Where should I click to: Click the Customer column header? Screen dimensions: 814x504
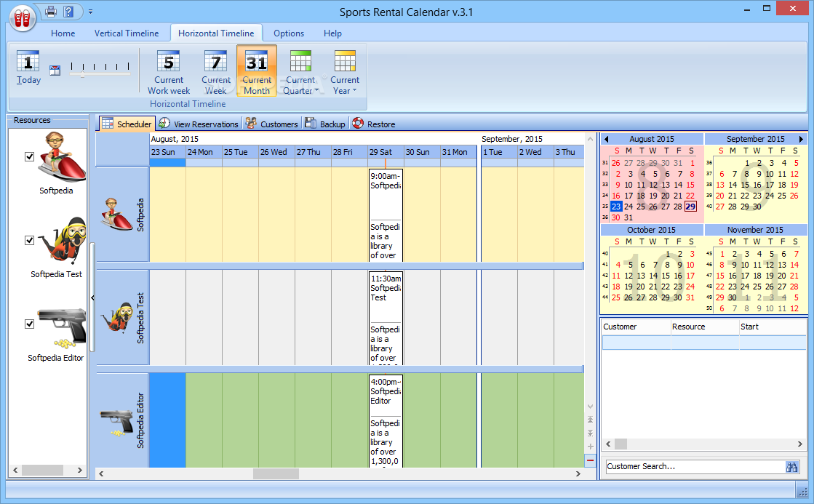coord(637,327)
